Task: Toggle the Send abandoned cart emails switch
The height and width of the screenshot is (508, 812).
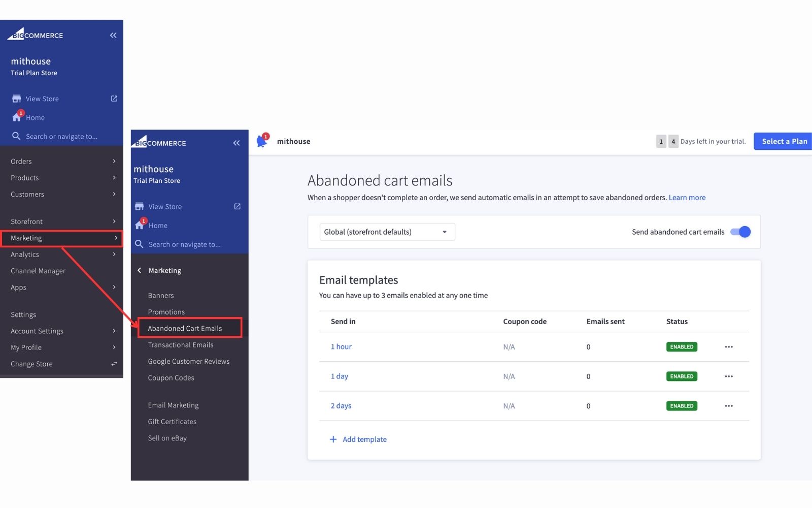Action: pyautogui.click(x=740, y=232)
